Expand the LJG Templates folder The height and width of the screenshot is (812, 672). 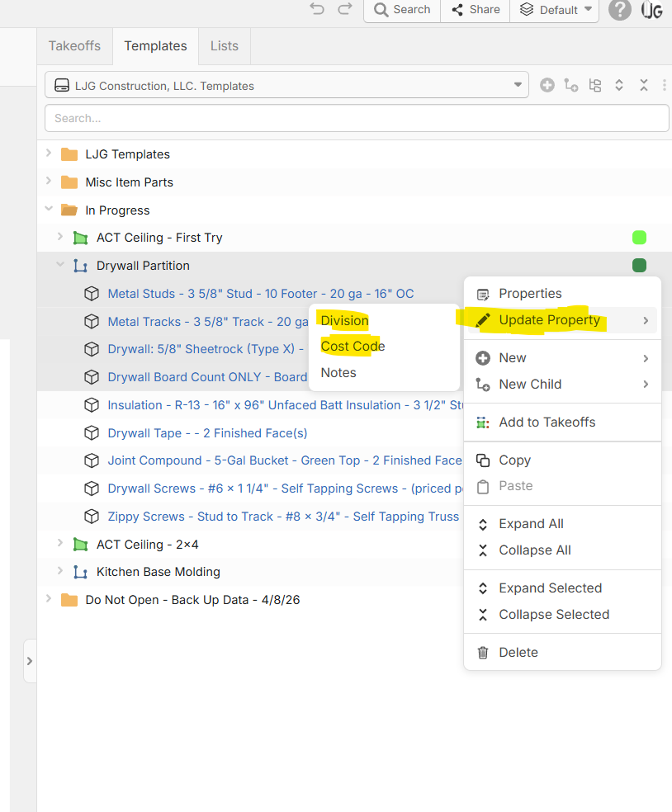click(x=49, y=153)
